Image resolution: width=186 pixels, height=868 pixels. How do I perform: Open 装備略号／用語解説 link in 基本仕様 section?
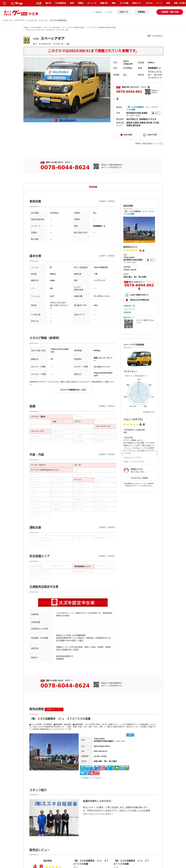pyautogui.click(x=107, y=256)
